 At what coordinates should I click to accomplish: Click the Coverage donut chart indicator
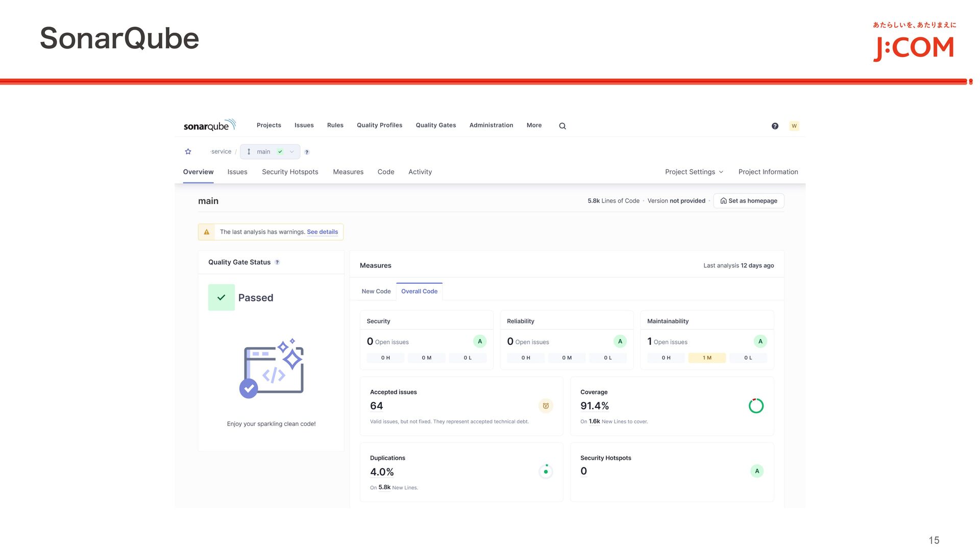pyautogui.click(x=756, y=406)
